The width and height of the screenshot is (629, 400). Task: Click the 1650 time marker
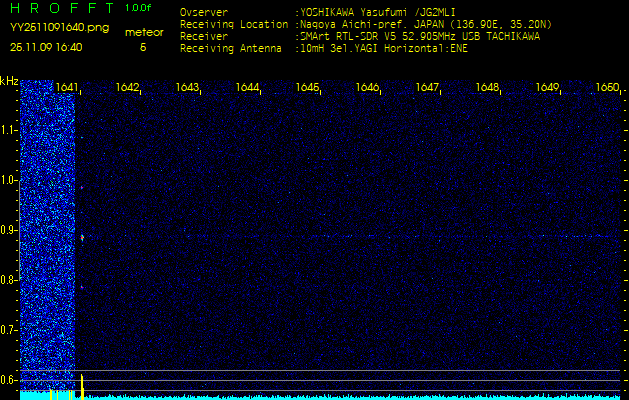[607, 88]
